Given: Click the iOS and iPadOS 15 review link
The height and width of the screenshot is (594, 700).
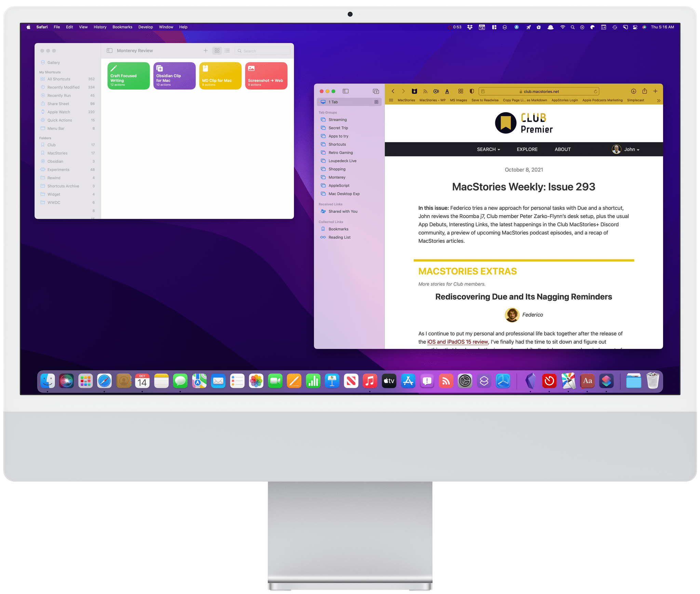Looking at the screenshot, I should [x=457, y=342].
